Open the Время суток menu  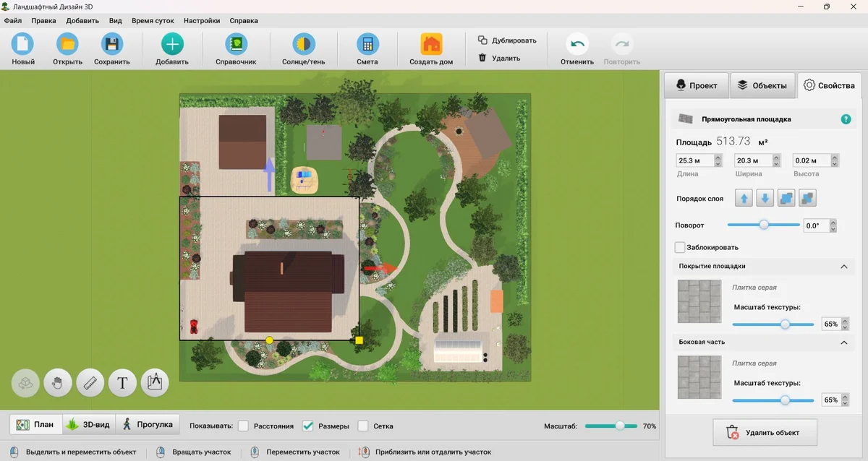coord(153,21)
